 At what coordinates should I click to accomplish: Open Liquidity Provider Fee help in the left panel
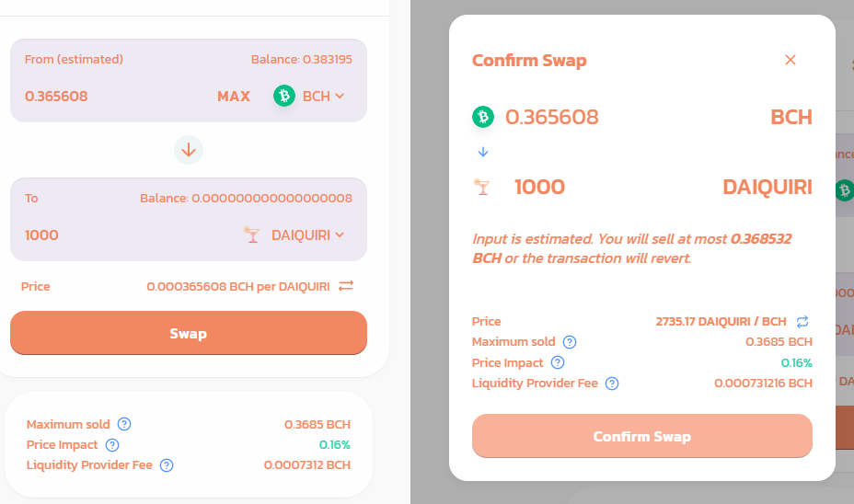pos(167,465)
